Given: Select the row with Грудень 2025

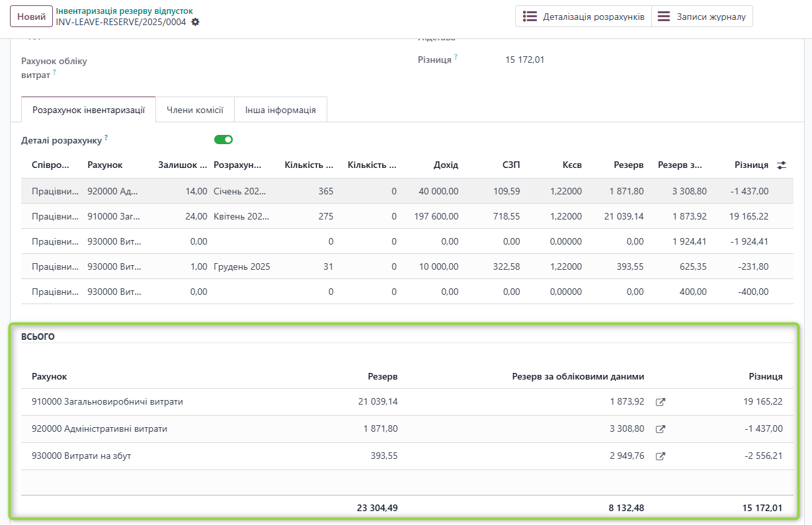Looking at the screenshot, I should pyautogui.click(x=241, y=267).
